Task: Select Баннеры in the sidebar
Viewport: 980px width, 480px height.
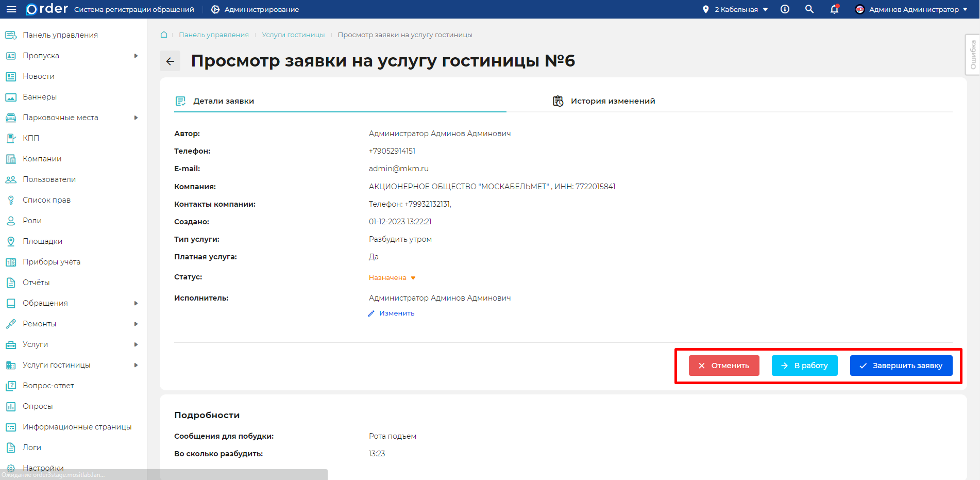Action: (39, 96)
